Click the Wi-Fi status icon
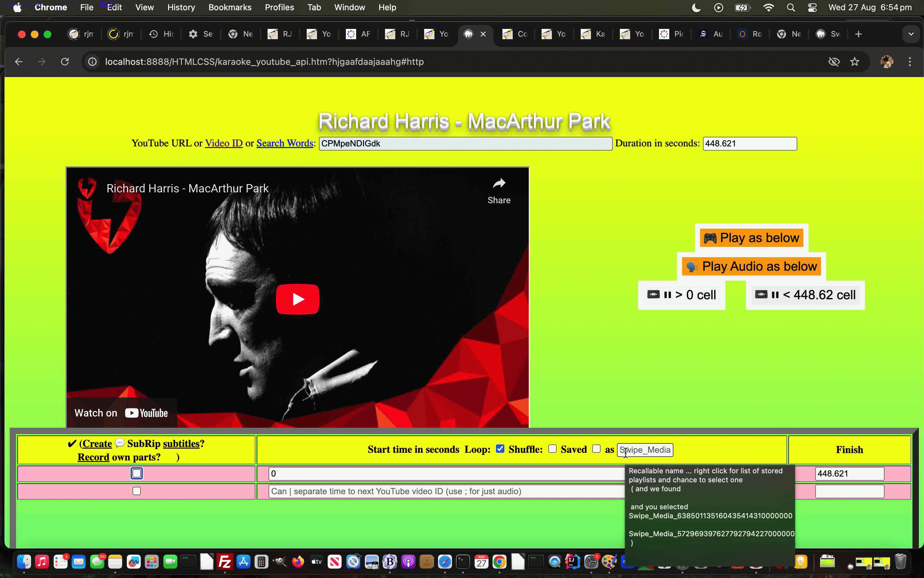The image size is (924, 578). click(x=769, y=7)
